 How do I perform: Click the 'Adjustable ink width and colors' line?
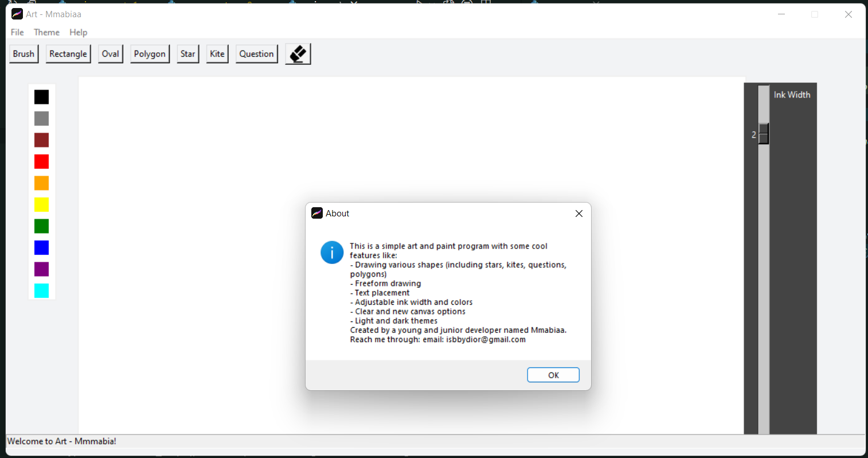coord(412,302)
